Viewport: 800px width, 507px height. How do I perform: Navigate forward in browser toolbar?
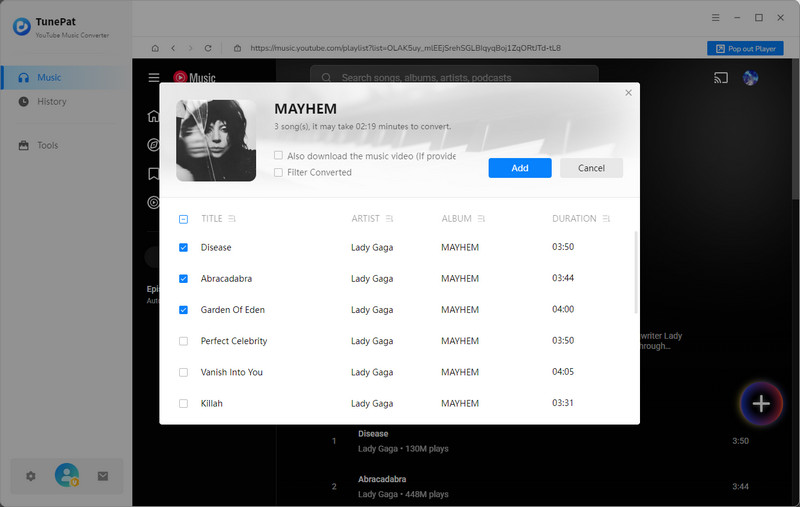coord(190,48)
